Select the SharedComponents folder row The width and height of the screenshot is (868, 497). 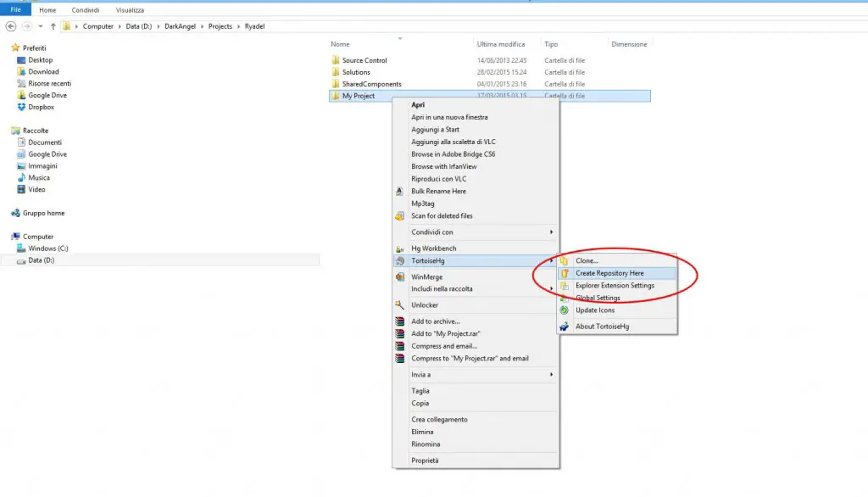490,84
